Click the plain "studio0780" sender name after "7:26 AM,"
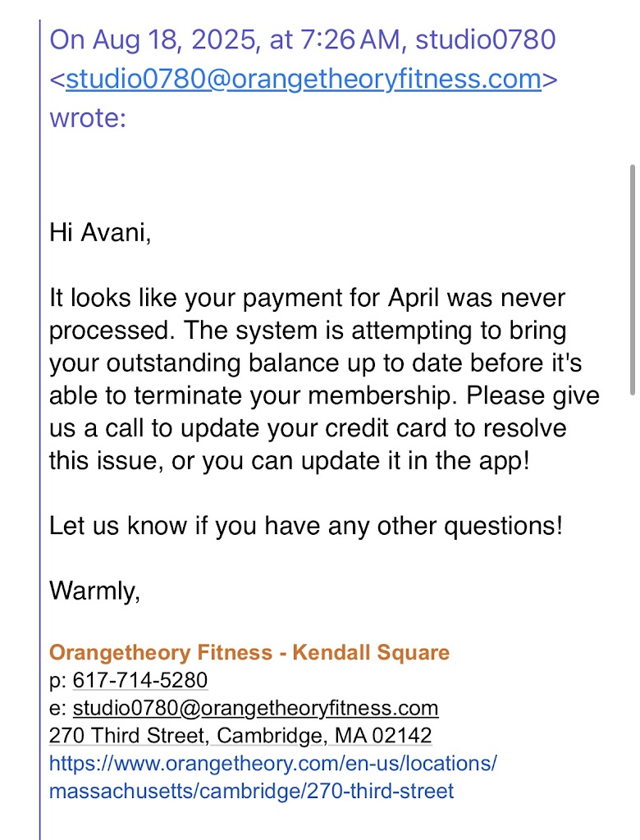Image resolution: width=640 pixels, height=840 pixels. tap(486, 39)
